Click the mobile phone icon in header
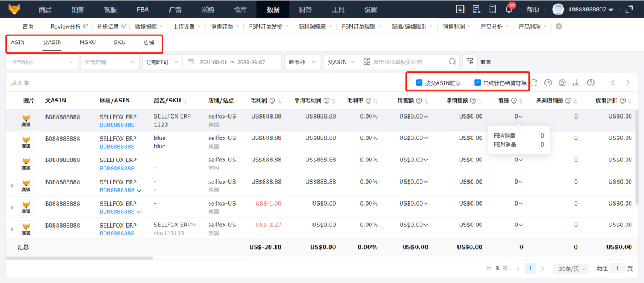The height and width of the screenshot is (283, 644). 493,9
